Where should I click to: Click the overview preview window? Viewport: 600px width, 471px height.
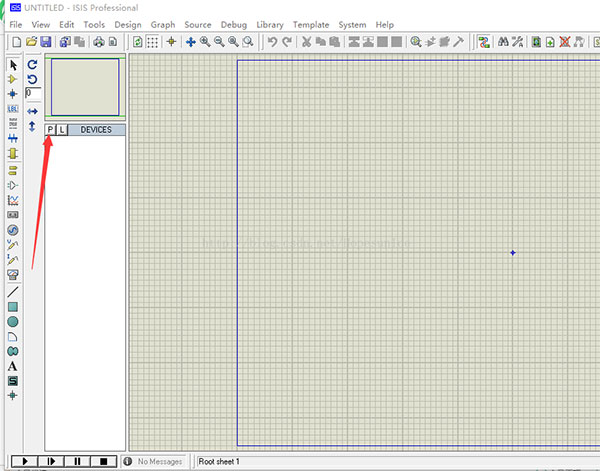[x=85, y=86]
